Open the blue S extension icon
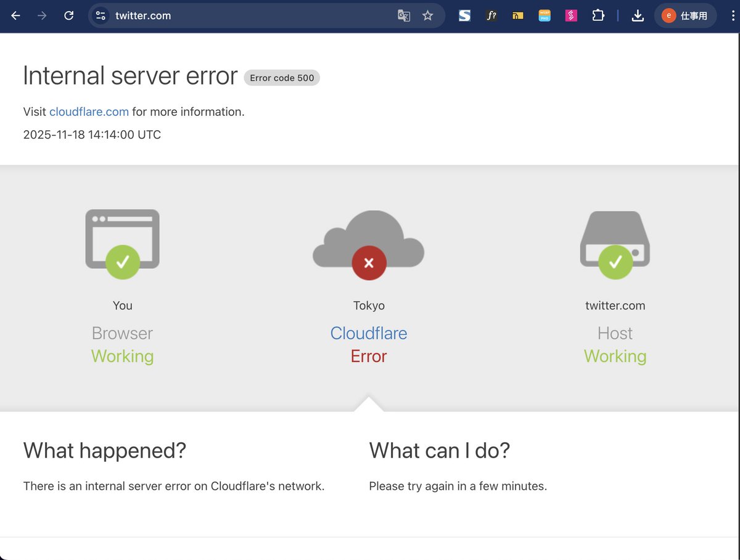 coord(464,16)
